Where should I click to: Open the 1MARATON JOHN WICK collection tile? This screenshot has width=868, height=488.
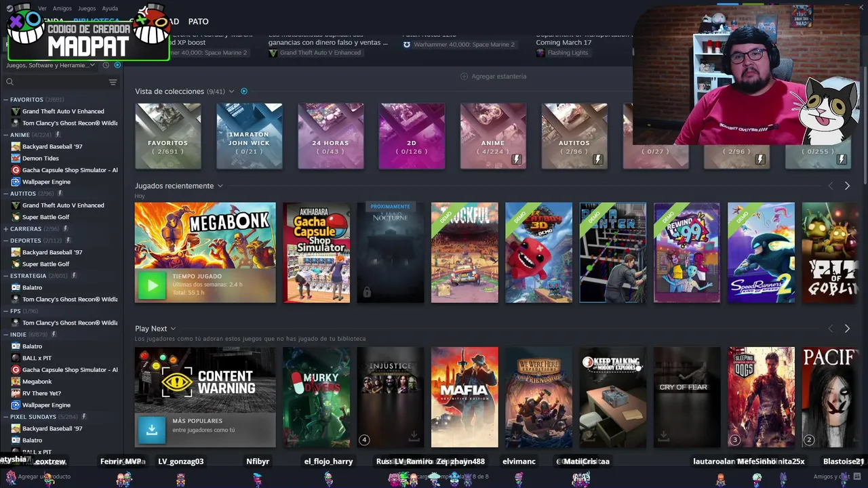[x=249, y=136]
